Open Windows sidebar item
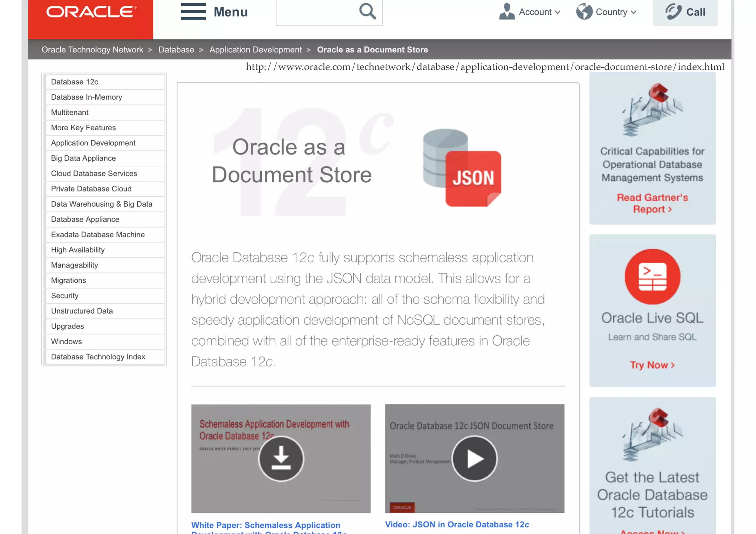The width and height of the screenshot is (756, 534). [105, 341]
